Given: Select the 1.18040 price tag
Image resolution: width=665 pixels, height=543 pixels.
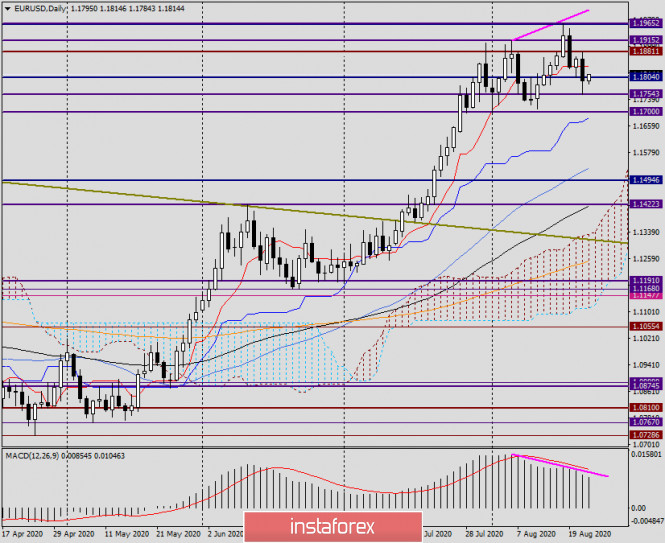Looking at the screenshot, I should (645, 76).
